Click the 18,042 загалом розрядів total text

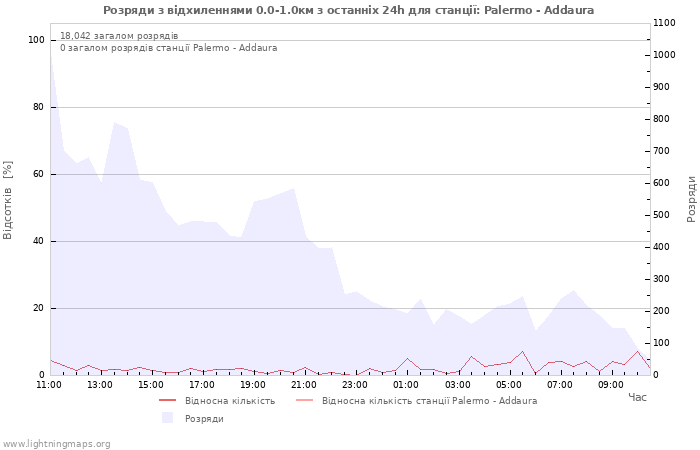(119, 36)
